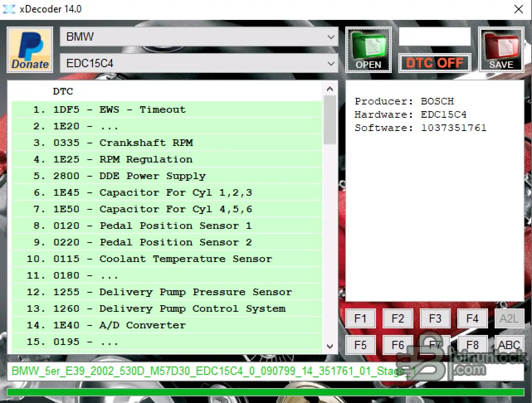The height and width of the screenshot is (403, 532).
Task: Click the ABC button
Action: point(509,345)
